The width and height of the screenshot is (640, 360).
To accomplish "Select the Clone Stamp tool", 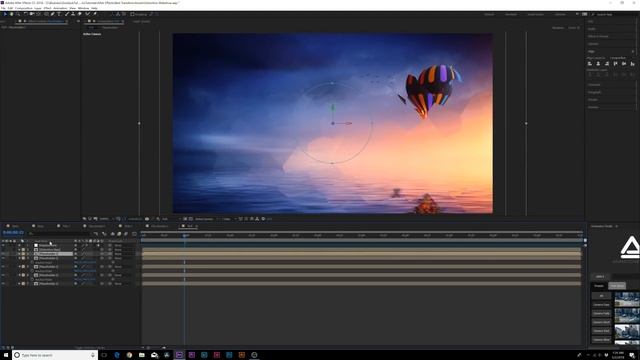I will pyautogui.click(x=73, y=14).
